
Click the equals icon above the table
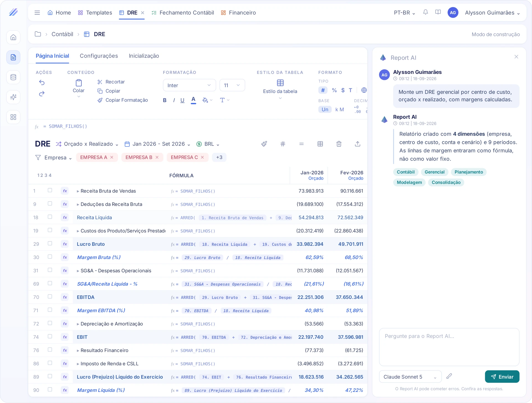point(301,144)
